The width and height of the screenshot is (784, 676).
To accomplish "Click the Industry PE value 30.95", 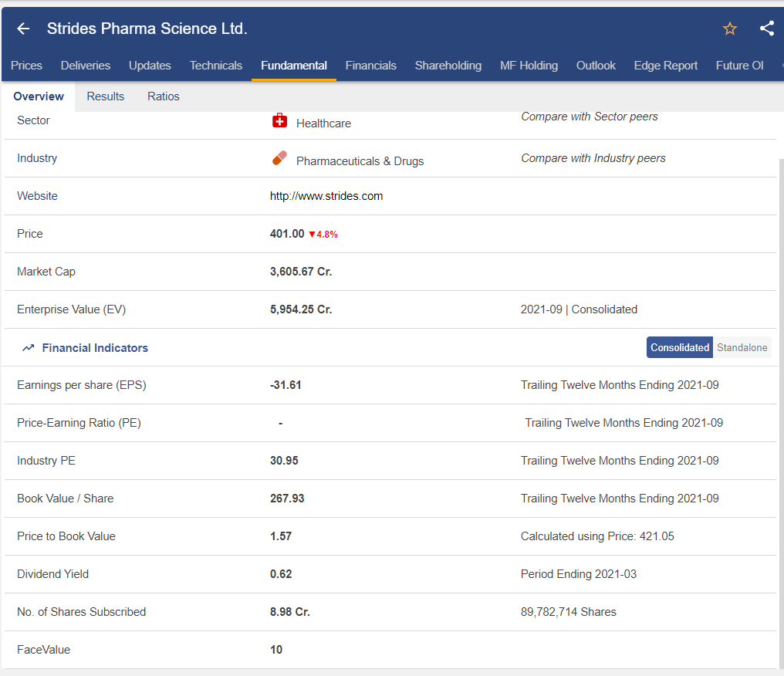I will click(x=284, y=461).
